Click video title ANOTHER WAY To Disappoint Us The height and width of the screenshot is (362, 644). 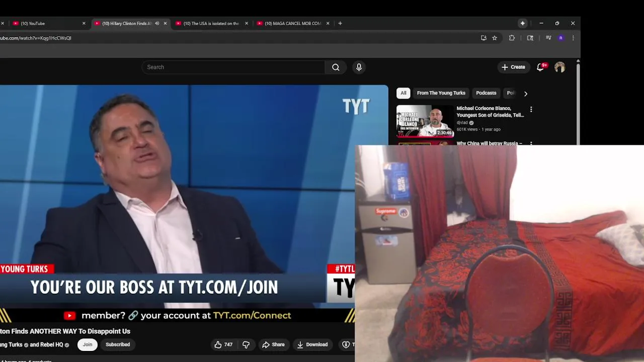point(65,331)
